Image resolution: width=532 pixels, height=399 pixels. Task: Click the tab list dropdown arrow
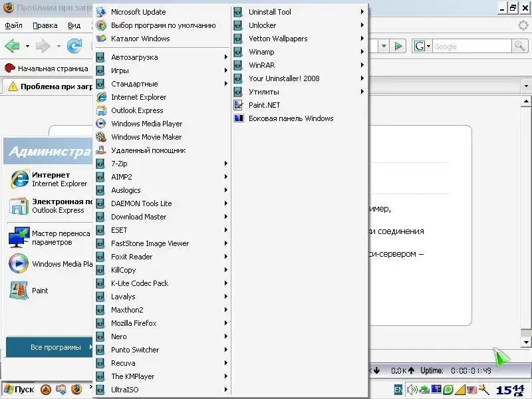pos(526,86)
